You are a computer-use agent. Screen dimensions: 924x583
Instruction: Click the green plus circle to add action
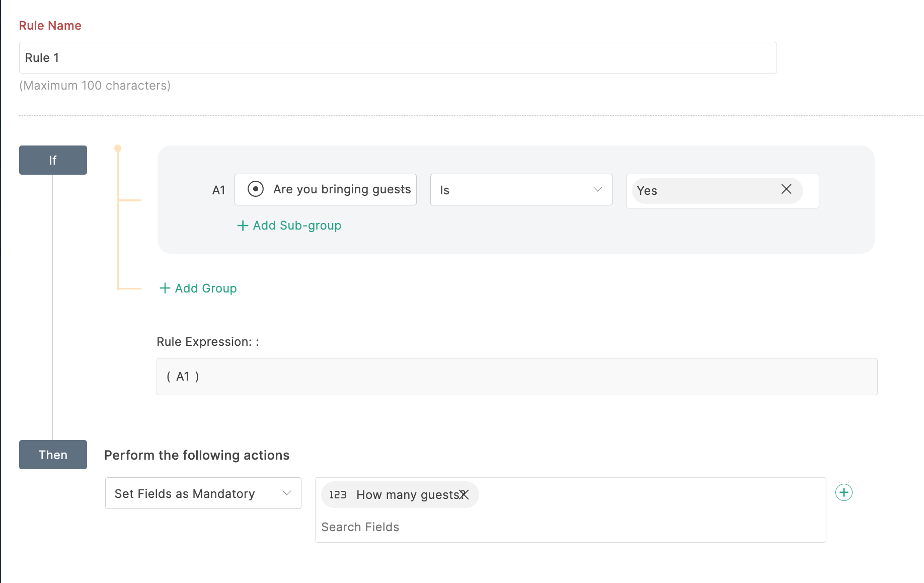point(843,492)
